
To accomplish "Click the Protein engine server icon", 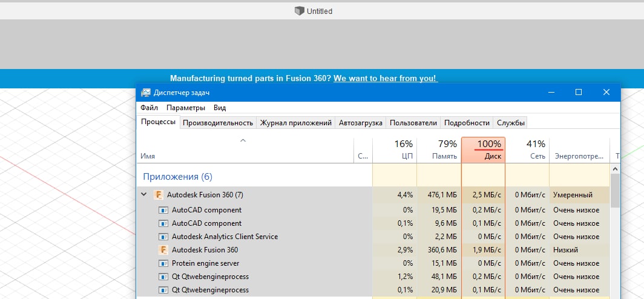I will tap(163, 263).
